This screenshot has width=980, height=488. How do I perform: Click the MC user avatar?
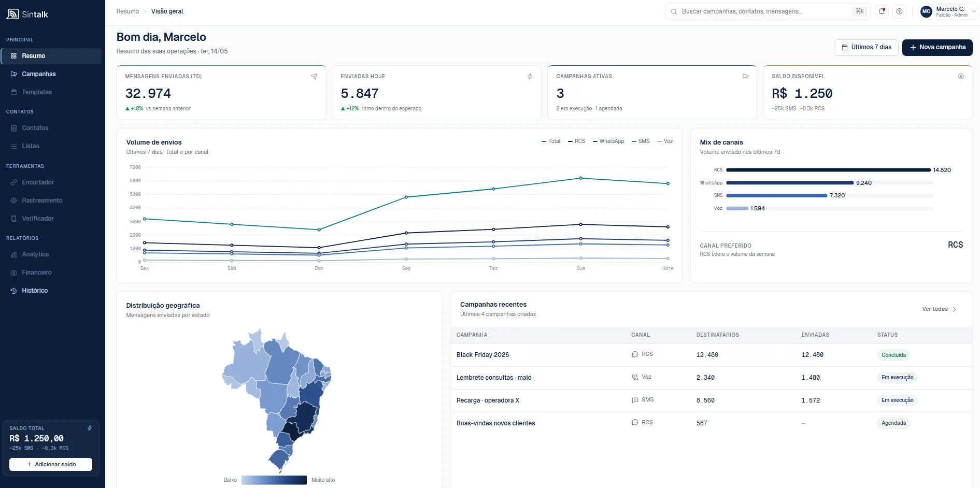[926, 11]
